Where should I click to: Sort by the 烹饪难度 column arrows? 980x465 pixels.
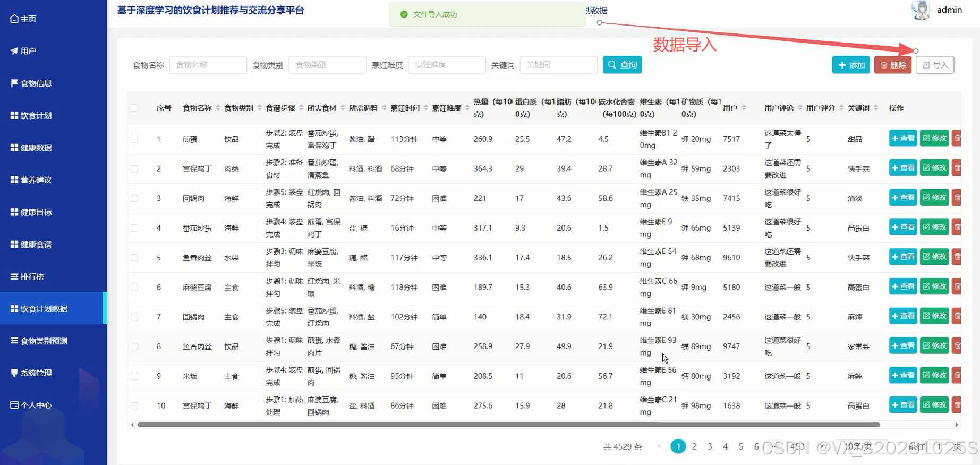pyautogui.click(x=467, y=108)
